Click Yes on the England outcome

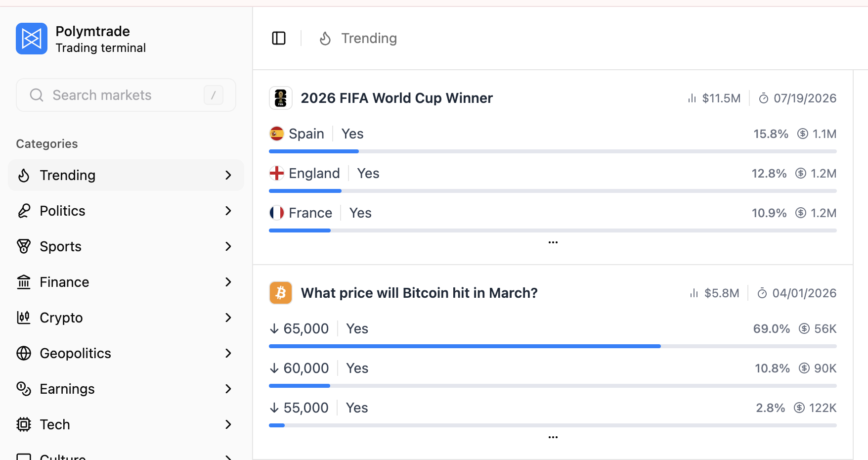point(368,173)
